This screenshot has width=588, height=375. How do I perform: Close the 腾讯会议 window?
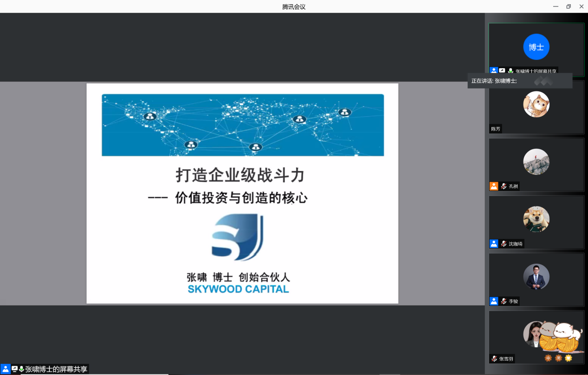(x=582, y=6)
